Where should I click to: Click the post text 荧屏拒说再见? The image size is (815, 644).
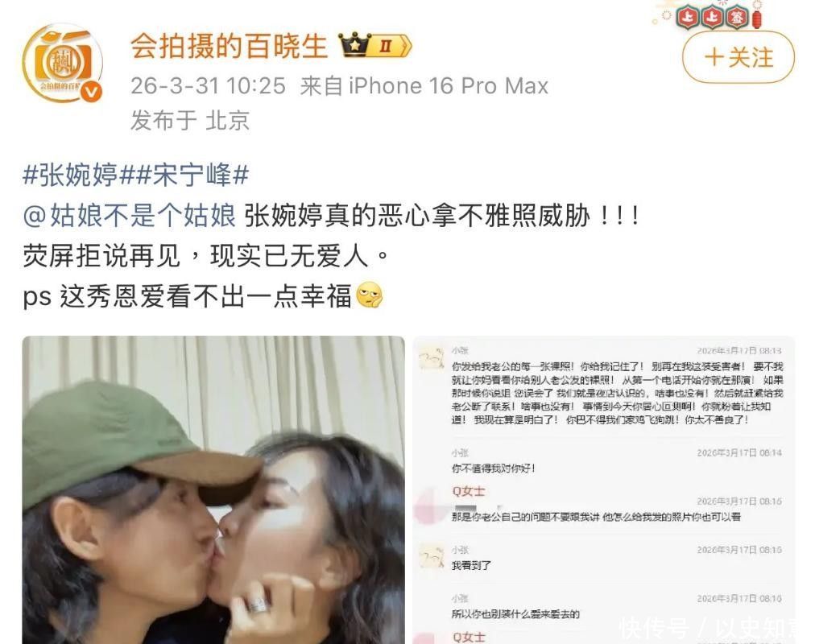pyautogui.click(x=101, y=256)
